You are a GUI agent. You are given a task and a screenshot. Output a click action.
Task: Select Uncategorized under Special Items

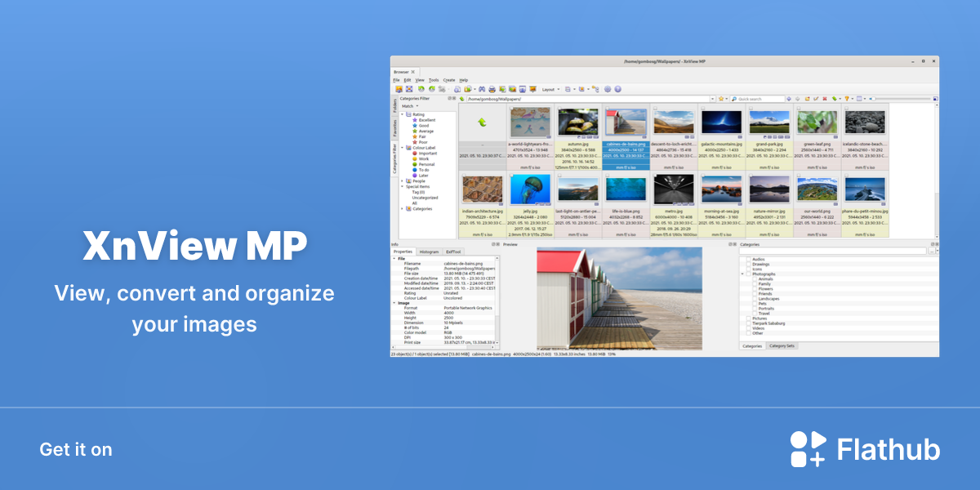pyautogui.click(x=425, y=198)
